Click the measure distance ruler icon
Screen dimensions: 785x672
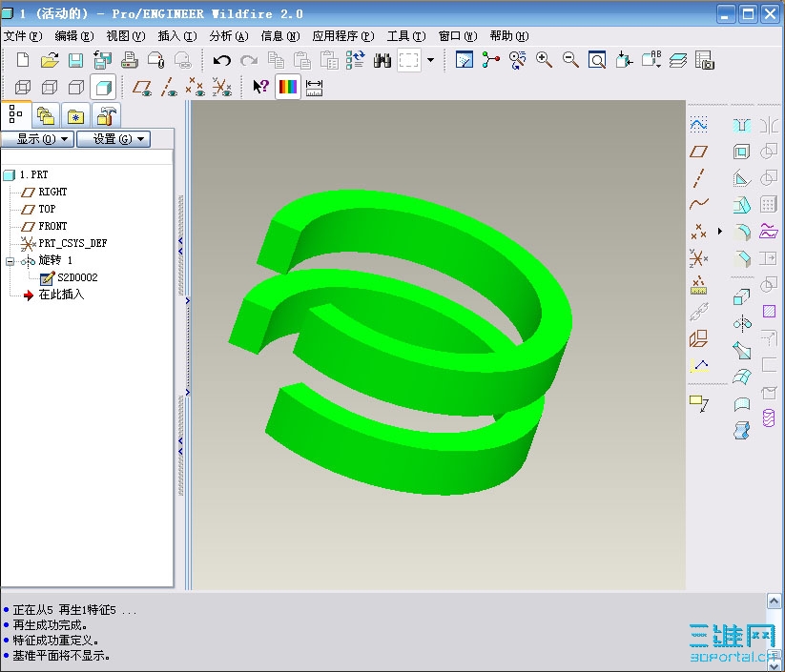tap(314, 88)
